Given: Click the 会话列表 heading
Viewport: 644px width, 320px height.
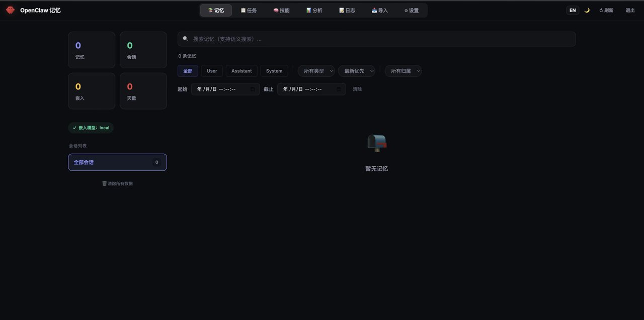Looking at the screenshot, I should [x=78, y=146].
